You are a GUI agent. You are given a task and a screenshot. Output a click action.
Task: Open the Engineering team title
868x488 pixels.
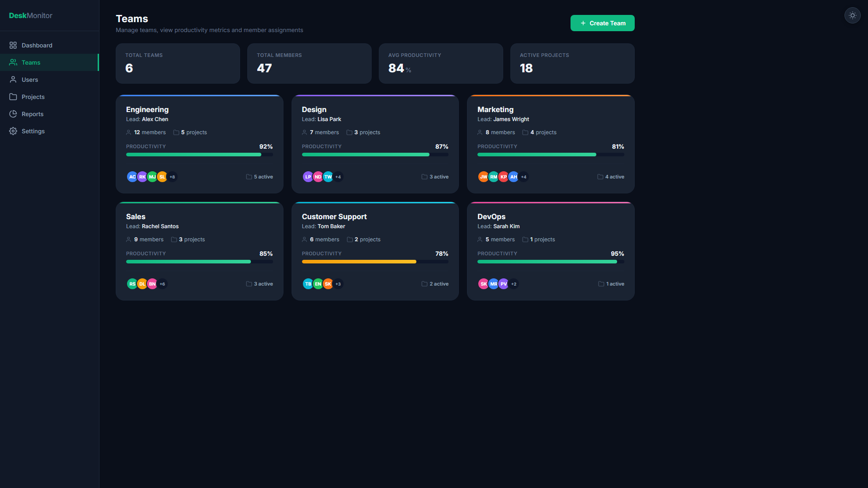point(147,109)
